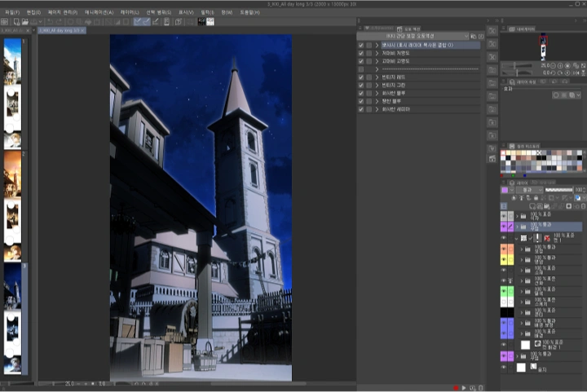The width and height of the screenshot is (587, 392).
Task: Uncheck the 저대비 저명도 auto action checkbox
Action: point(361,53)
